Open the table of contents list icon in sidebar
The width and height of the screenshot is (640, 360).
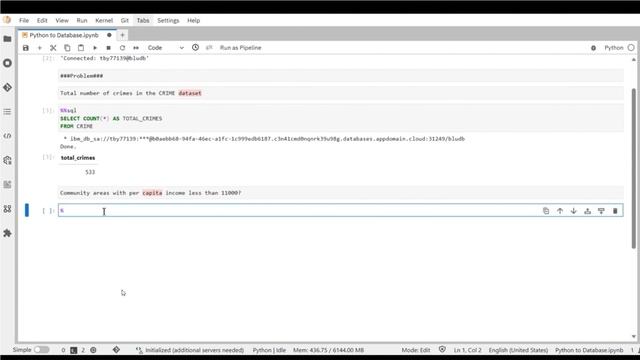(x=7, y=111)
